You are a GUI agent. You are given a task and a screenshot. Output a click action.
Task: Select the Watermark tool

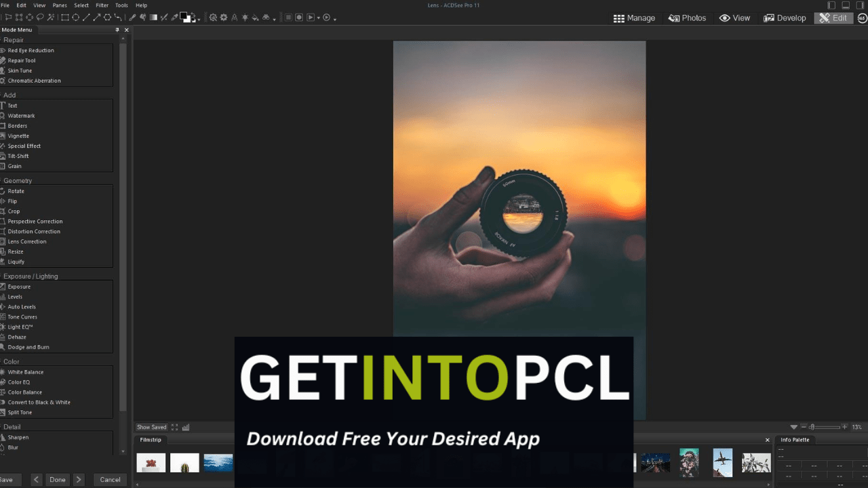pyautogui.click(x=21, y=115)
